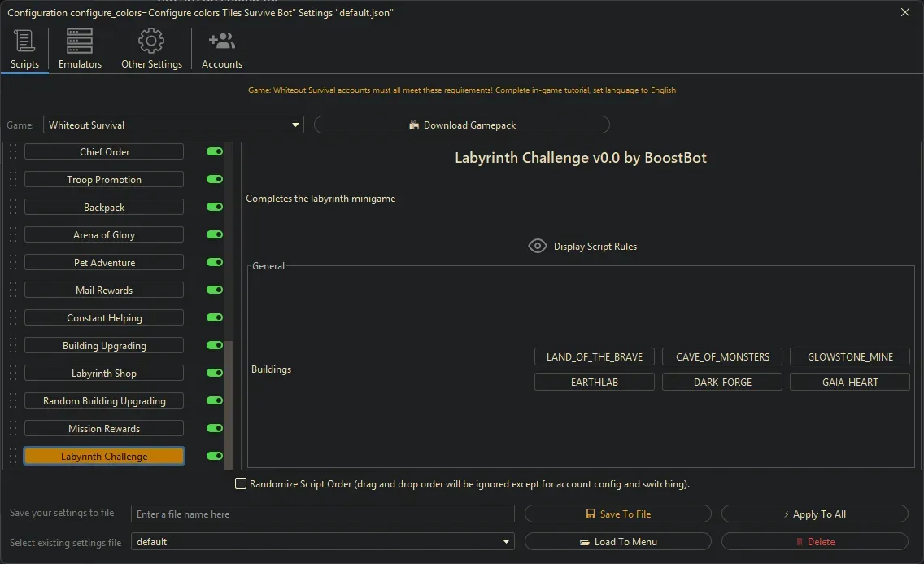Disable the Troop Promotion toggle
The width and height of the screenshot is (924, 564).
click(215, 180)
